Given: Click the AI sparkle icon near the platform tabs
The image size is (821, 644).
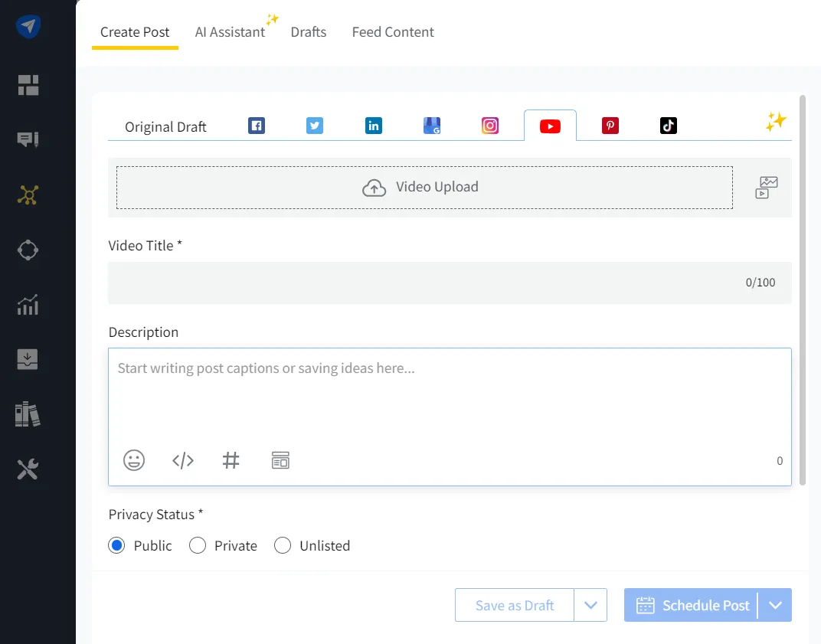Looking at the screenshot, I should click(776, 121).
